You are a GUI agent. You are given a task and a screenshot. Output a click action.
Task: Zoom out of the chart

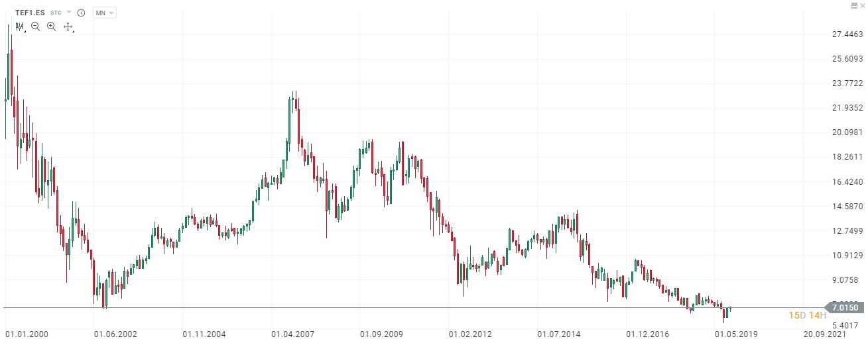(36, 26)
